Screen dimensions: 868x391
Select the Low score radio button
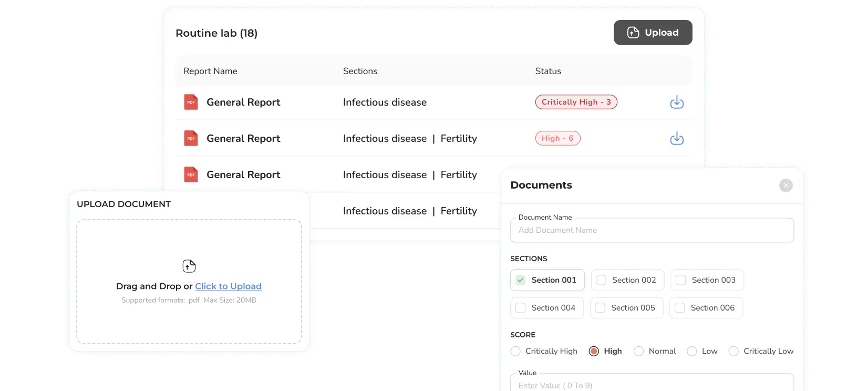[x=692, y=351]
